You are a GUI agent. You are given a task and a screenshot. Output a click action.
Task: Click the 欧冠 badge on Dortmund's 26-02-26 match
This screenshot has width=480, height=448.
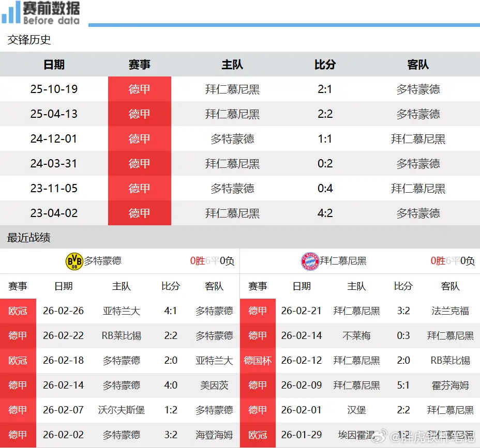pos(18,311)
